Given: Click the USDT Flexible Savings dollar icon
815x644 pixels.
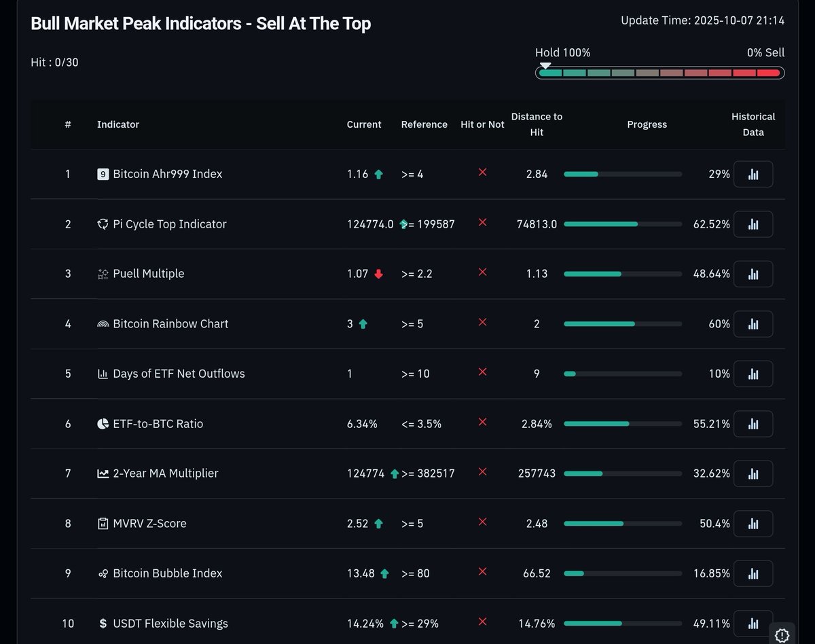Looking at the screenshot, I should (103, 624).
